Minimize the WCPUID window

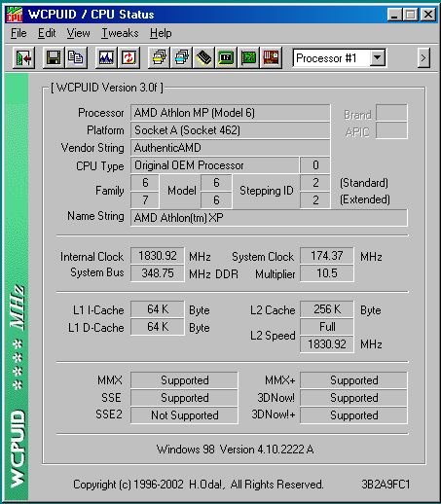pos(395,15)
